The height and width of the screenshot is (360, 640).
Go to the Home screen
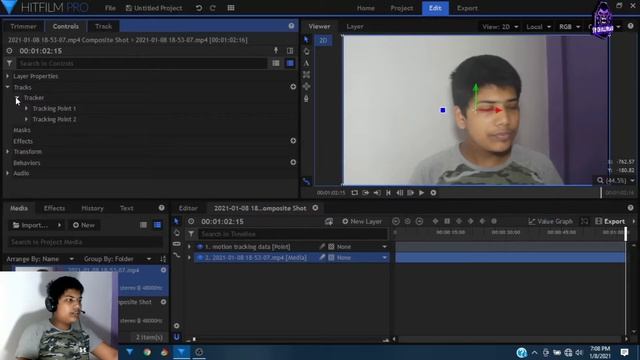366,8
